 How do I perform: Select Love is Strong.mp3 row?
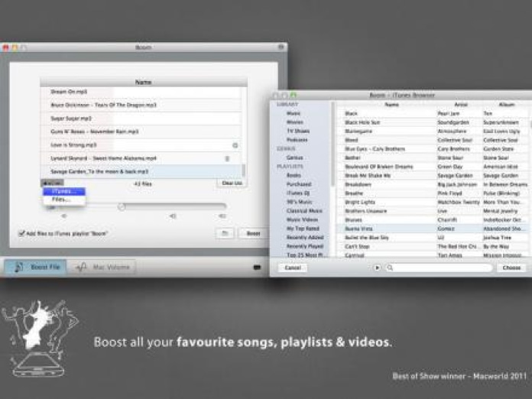(x=141, y=145)
